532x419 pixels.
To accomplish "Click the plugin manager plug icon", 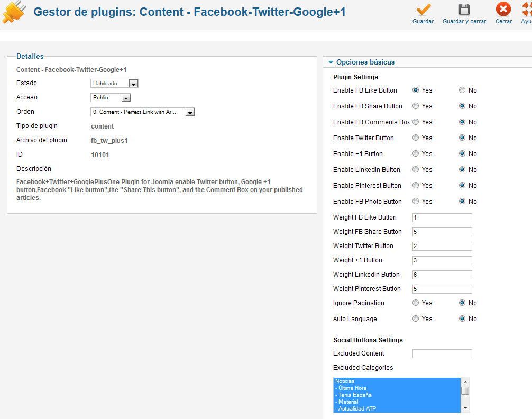I will (x=14, y=12).
